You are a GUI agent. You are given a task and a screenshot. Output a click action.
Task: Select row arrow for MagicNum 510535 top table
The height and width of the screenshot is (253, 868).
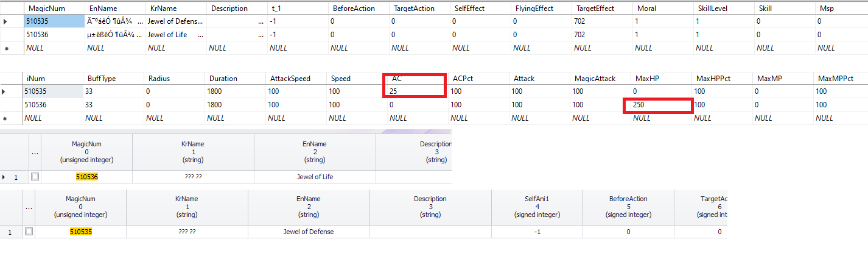click(6, 22)
